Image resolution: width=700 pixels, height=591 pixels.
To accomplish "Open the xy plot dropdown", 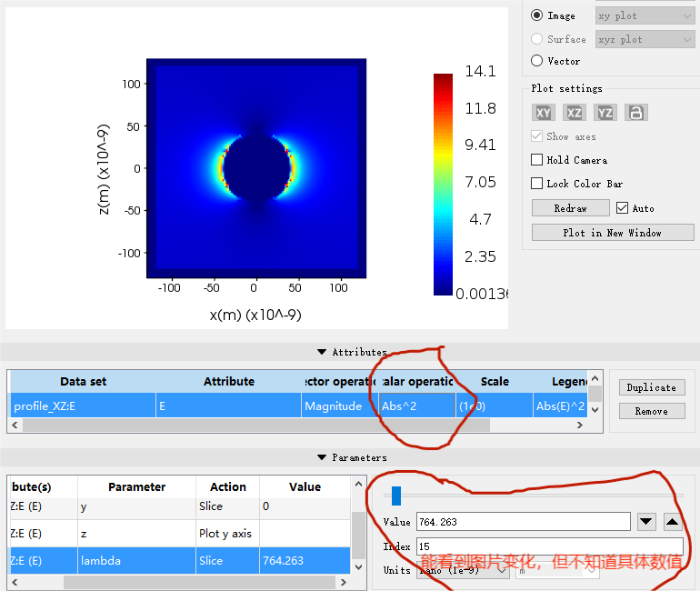I will [645, 15].
